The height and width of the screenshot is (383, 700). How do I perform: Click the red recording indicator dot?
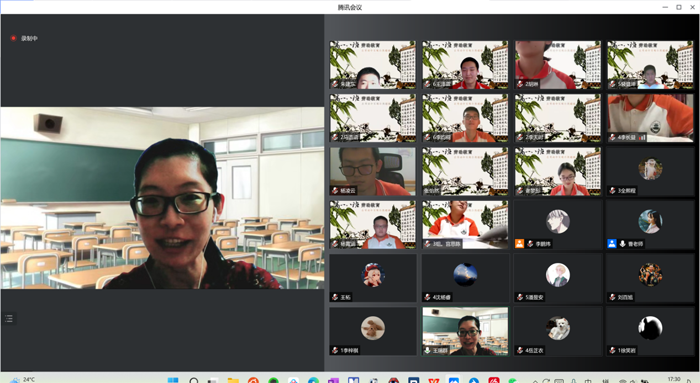[x=13, y=38]
